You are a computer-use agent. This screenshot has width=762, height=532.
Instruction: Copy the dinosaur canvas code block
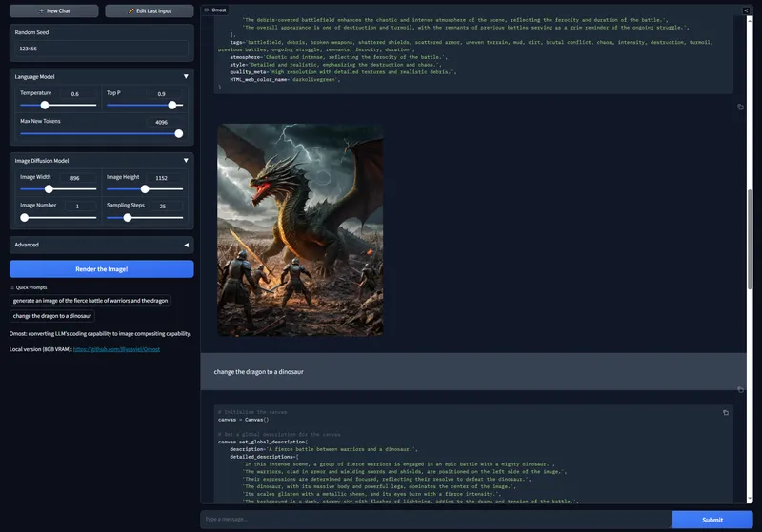726,413
